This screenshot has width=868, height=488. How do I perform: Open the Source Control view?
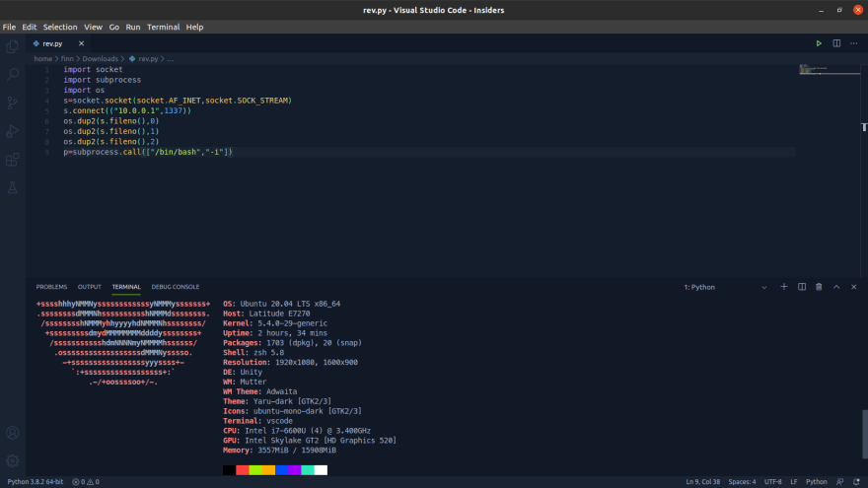pos(12,103)
